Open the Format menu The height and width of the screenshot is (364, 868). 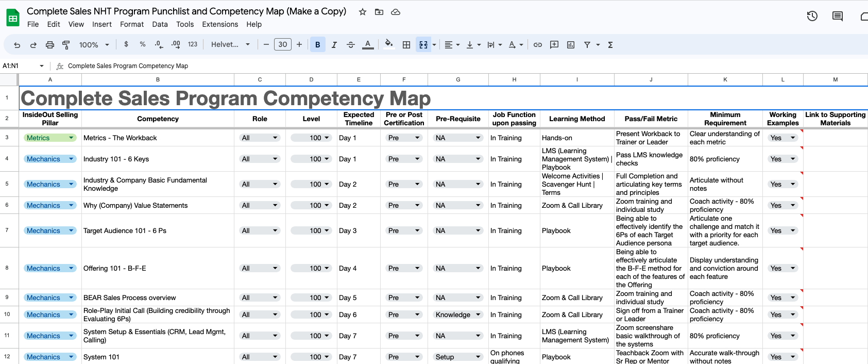pos(132,24)
